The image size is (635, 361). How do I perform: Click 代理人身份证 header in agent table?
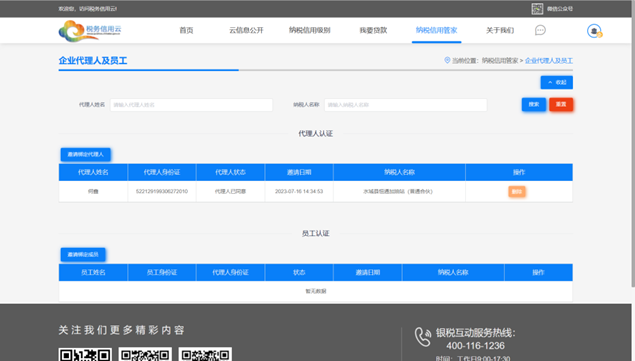point(162,172)
